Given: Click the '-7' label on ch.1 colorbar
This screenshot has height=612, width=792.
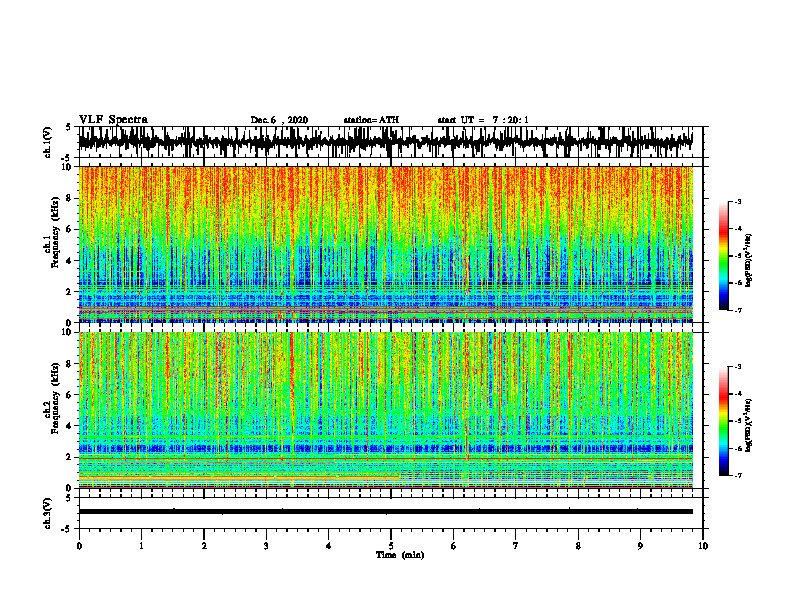Looking at the screenshot, I should (738, 310).
